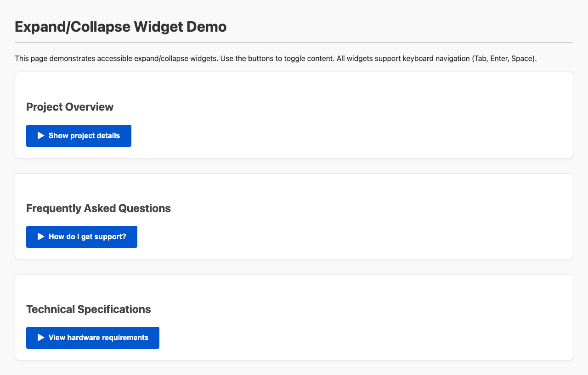
Task: Click the white triangle before 'How do I get support?'
Action: coord(40,236)
